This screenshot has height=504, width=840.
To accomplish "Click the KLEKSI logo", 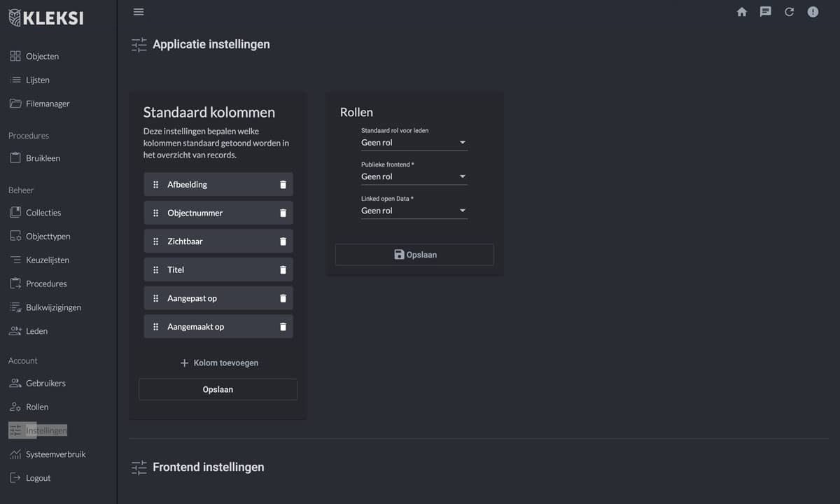I will point(46,18).
